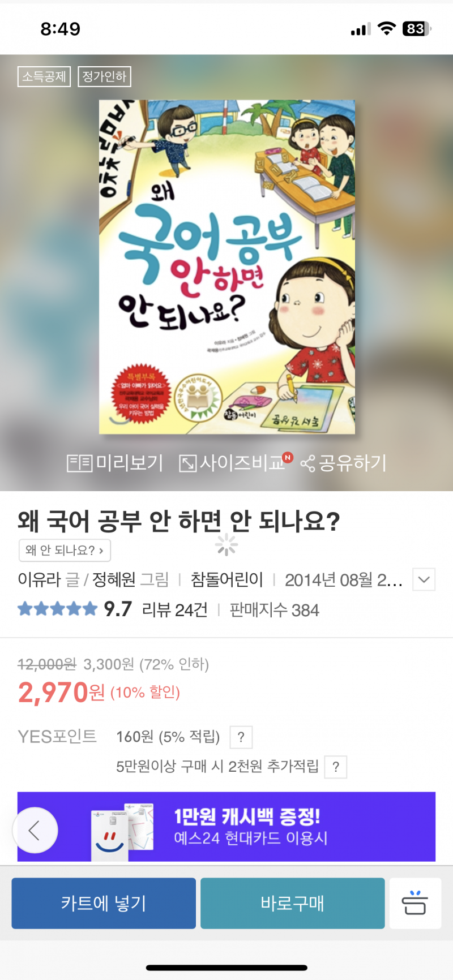The height and width of the screenshot is (980, 453).
Task: Open the 미리보기 book preview icon
Action: pyautogui.click(x=79, y=463)
